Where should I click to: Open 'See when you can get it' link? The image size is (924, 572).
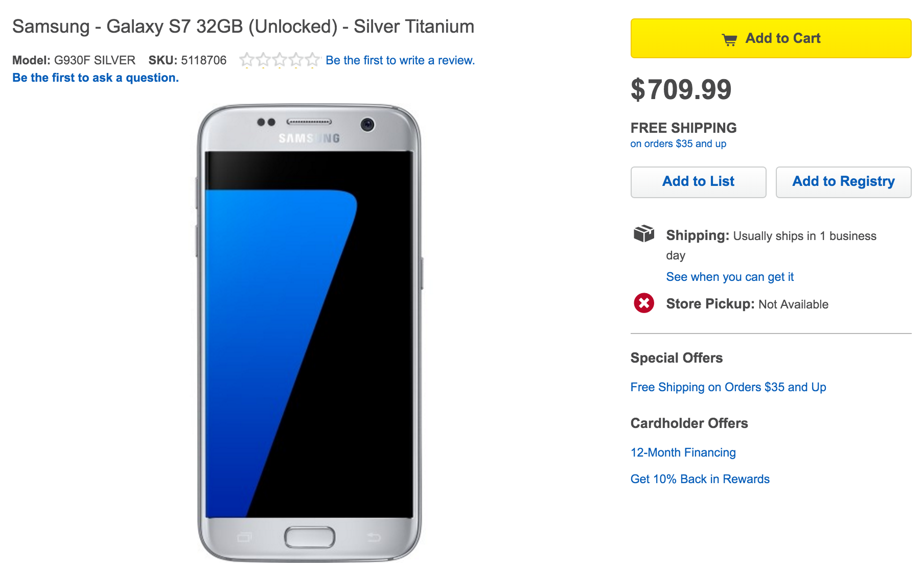click(730, 277)
